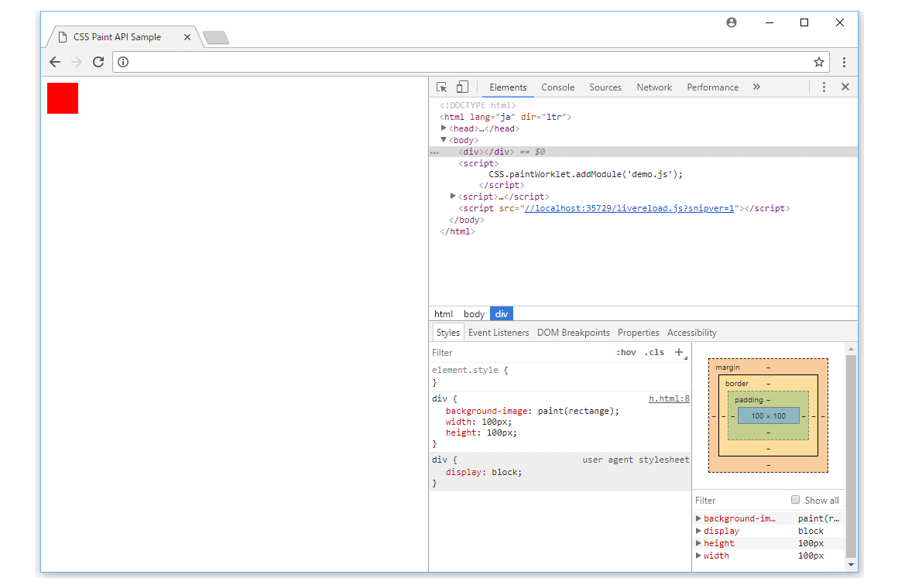Activate the inspect element picker icon
This screenshot has height=588, width=898.
[x=441, y=87]
